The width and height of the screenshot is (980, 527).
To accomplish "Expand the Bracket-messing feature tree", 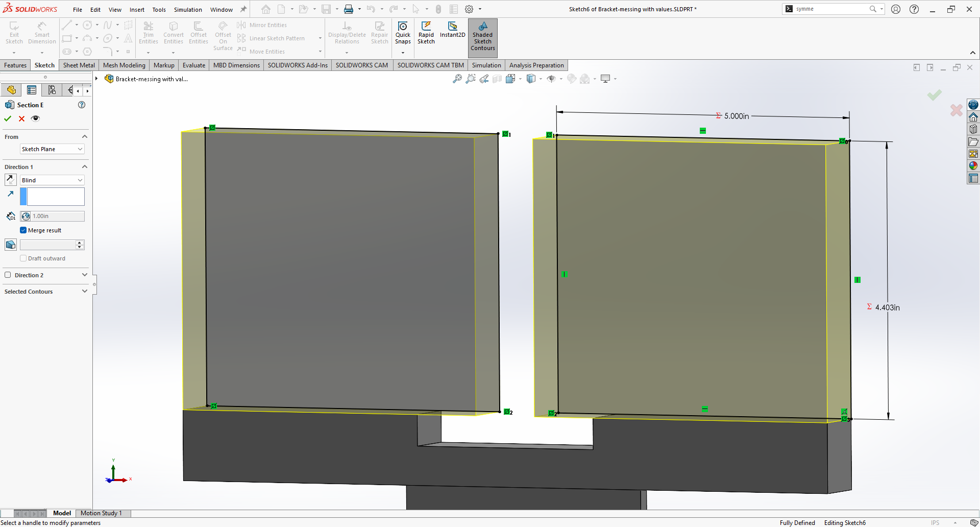I will [96, 79].
